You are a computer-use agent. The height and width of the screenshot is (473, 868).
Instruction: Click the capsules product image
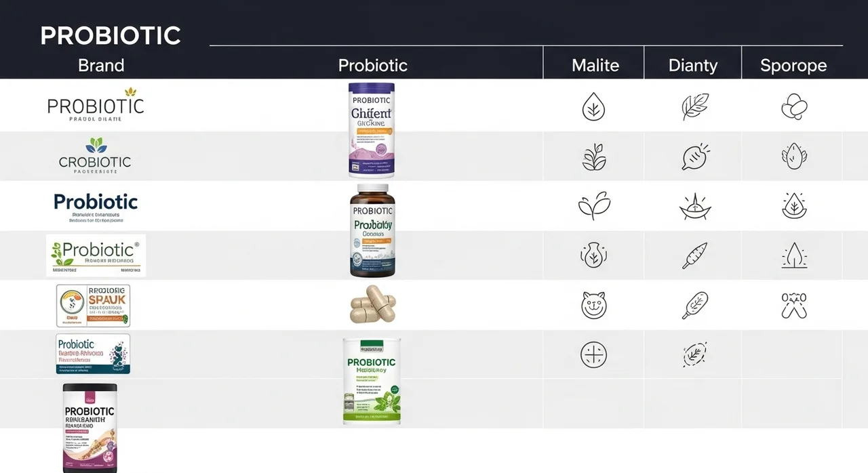[372, 304]
